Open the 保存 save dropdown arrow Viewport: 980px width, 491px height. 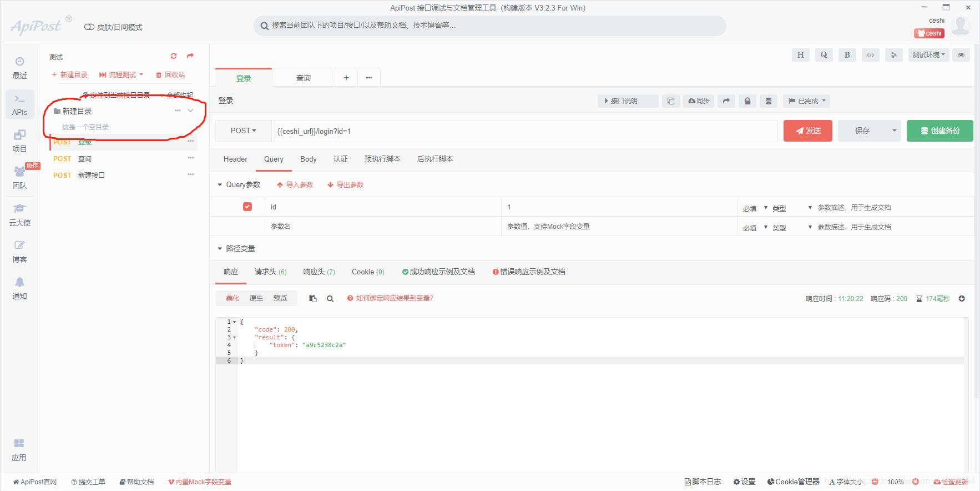tap(894, 131)
